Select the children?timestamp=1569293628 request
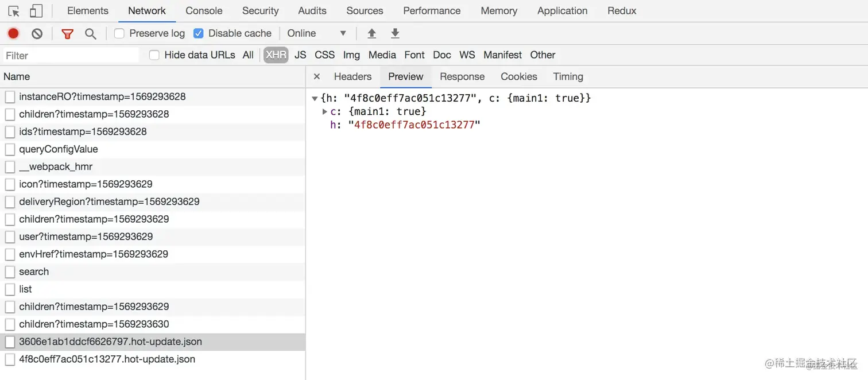The image size is (868, 380). (x=152, y=114)
